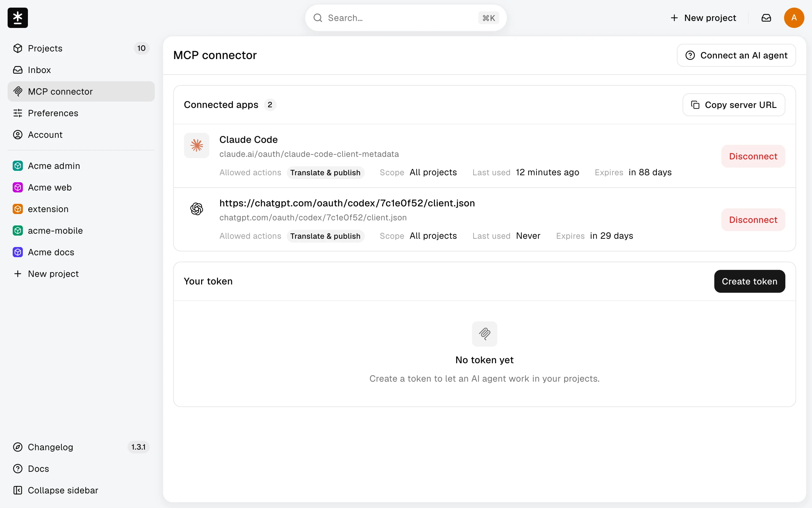Screen dimensions: 812x508
Task: Click the '12 minutes ago' last used value
Action: pos(547,172)
